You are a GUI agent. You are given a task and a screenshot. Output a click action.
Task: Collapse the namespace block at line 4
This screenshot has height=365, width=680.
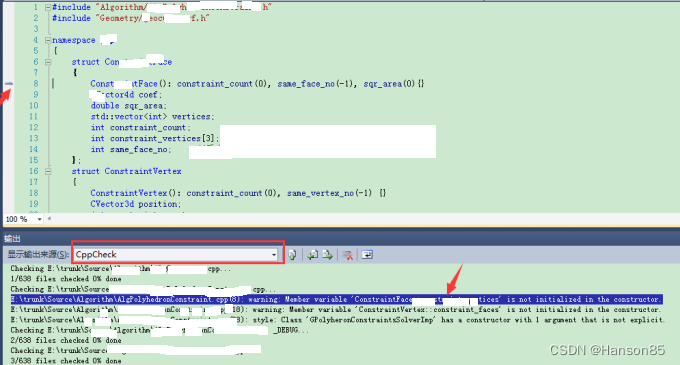click(48, 40)
